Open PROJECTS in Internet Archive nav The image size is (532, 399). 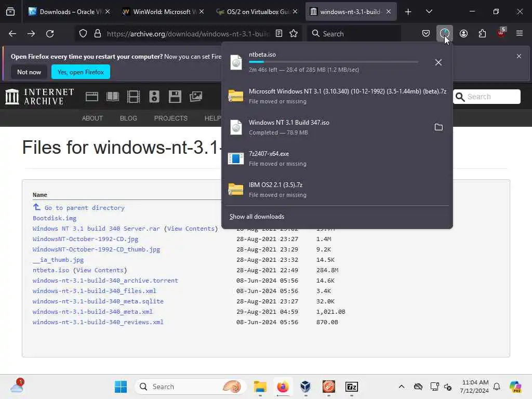pos(170,118)
